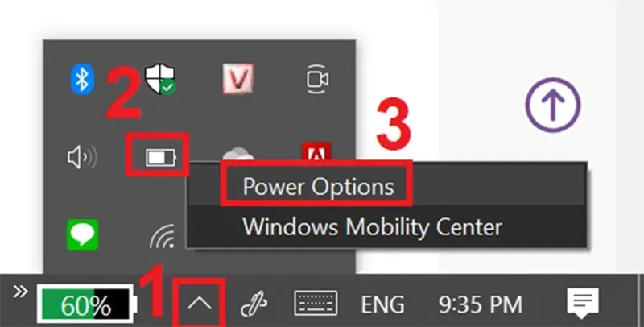The height and width of the screenshot is (327, 644).
Task: Switch the ENG input language
Action: [x=382, y=304]
